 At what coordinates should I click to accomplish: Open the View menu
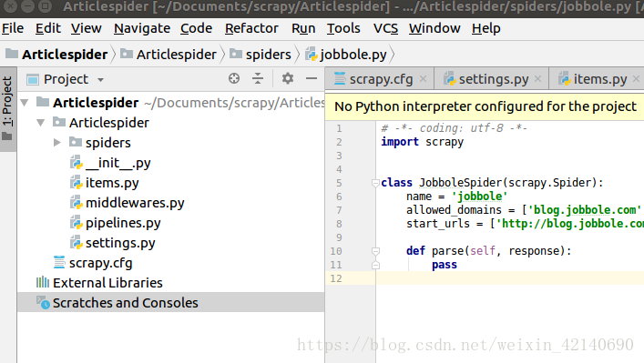(86, 28)
